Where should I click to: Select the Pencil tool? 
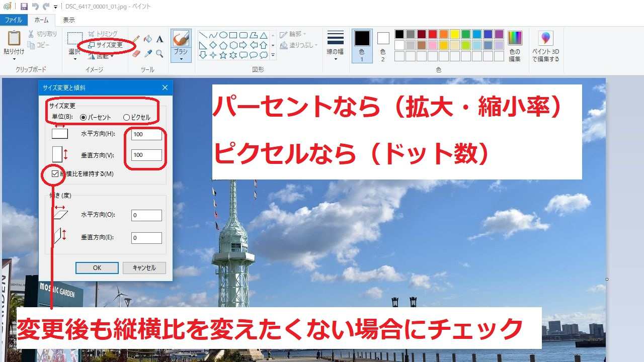coord(136,39)
